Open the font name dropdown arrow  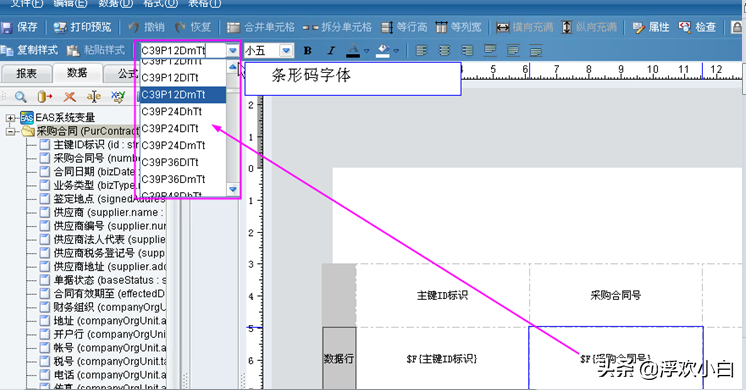click(x=233, y=50)
